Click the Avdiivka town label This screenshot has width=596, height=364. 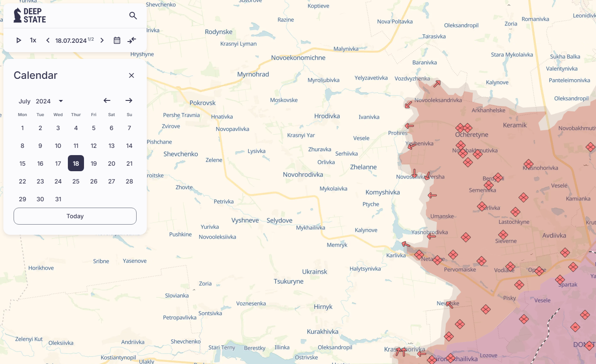(x=554, y=236)
